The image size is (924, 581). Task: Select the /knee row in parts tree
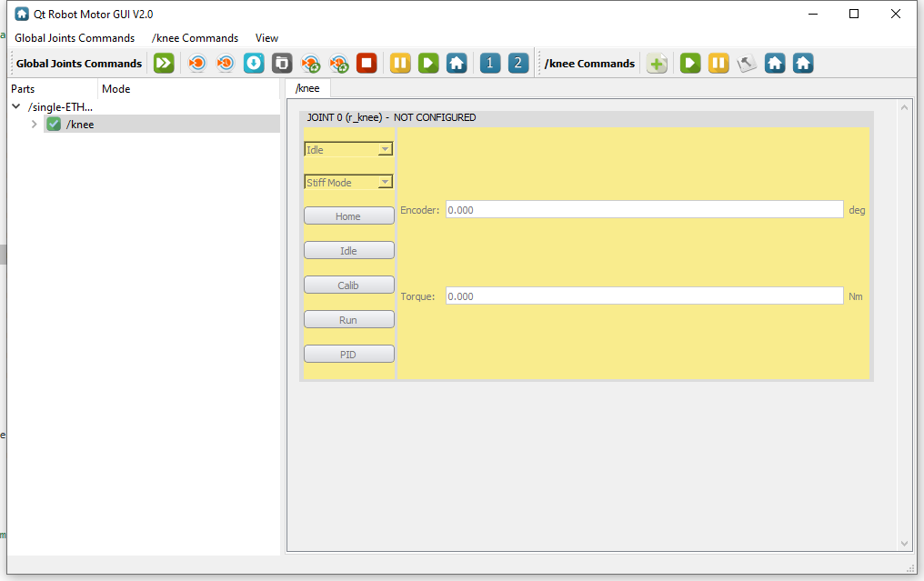(x=162, y=125)
